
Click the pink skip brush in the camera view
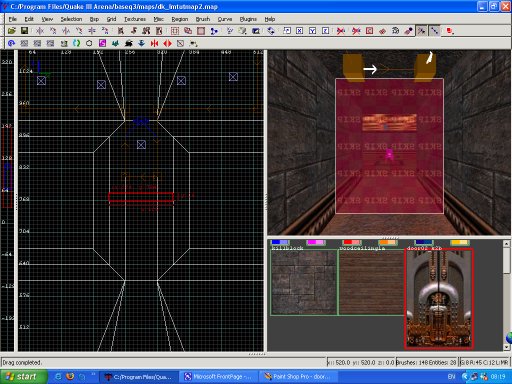(389, 146)
